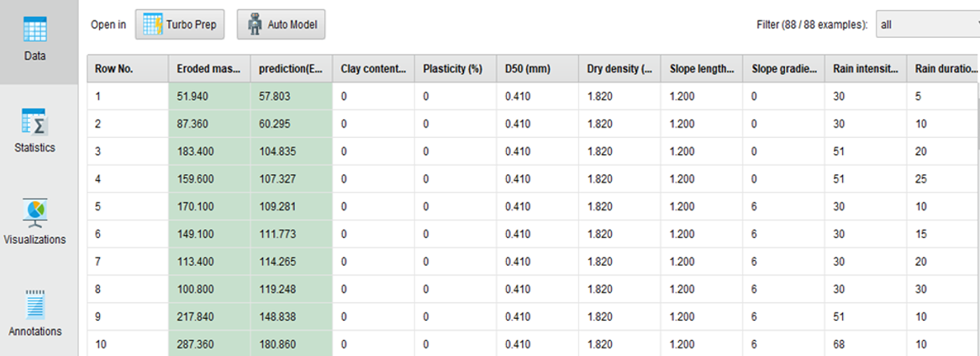Viewport: 980px width, 356px height.
Task: Click the Turbo Prep lightning icon
Action: [152, 24]
